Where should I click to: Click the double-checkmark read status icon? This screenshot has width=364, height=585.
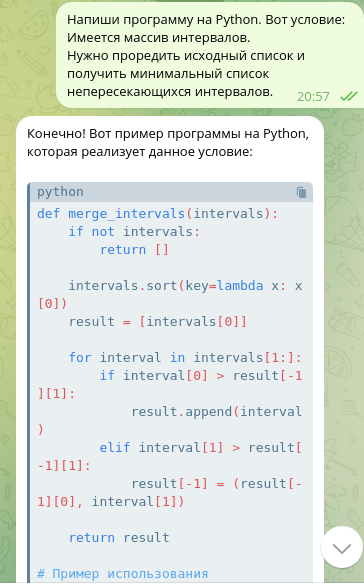click(x=349, y=97)
